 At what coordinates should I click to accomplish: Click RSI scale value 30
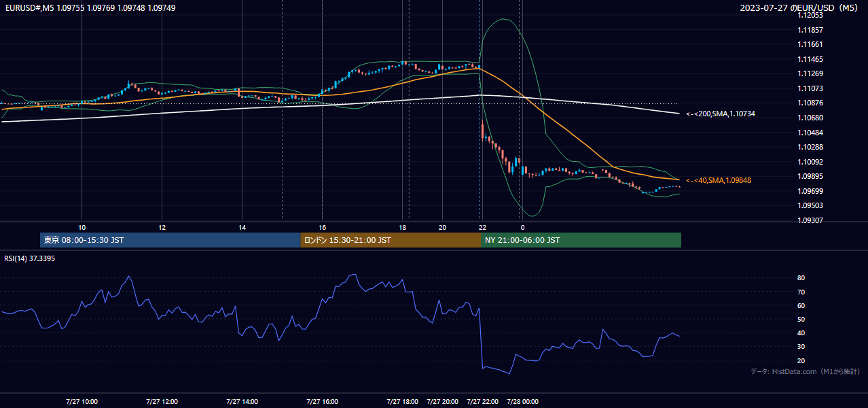click(x=801, y=347)
